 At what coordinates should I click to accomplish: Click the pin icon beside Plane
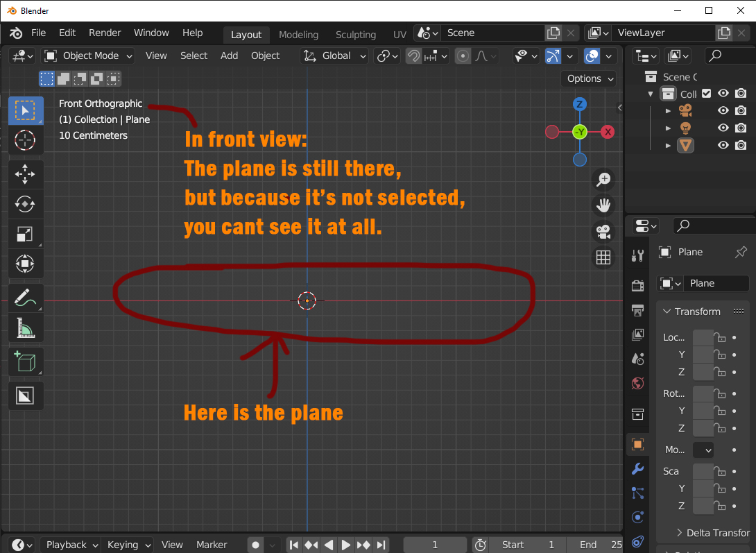(741, 252)
